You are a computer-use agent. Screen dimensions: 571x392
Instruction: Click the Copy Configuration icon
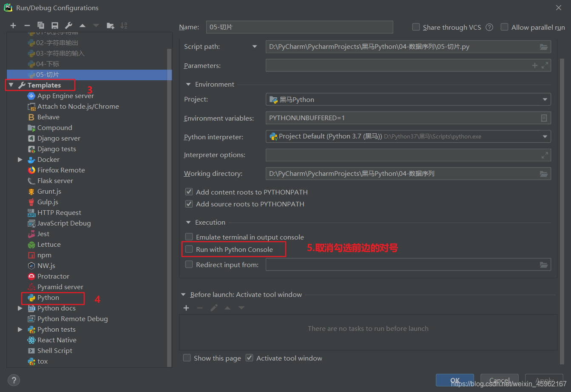tap(41, 25)
